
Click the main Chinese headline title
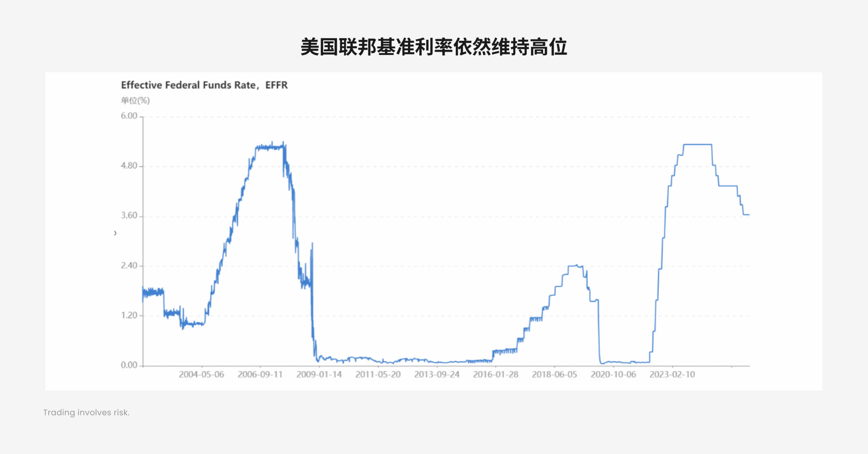tap(434, 47)
